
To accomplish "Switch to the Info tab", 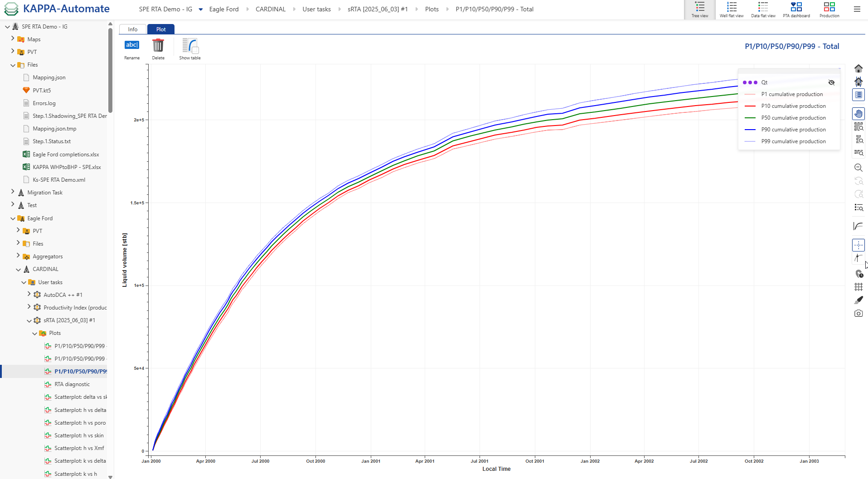I will pyautogui.click(x=132, y=29).
